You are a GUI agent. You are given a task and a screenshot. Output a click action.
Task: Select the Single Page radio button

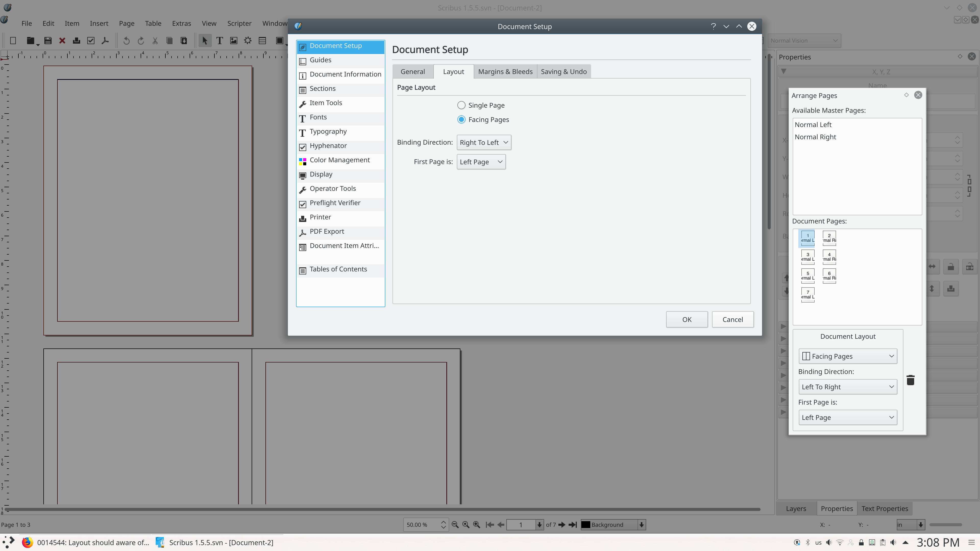[461, 105]
